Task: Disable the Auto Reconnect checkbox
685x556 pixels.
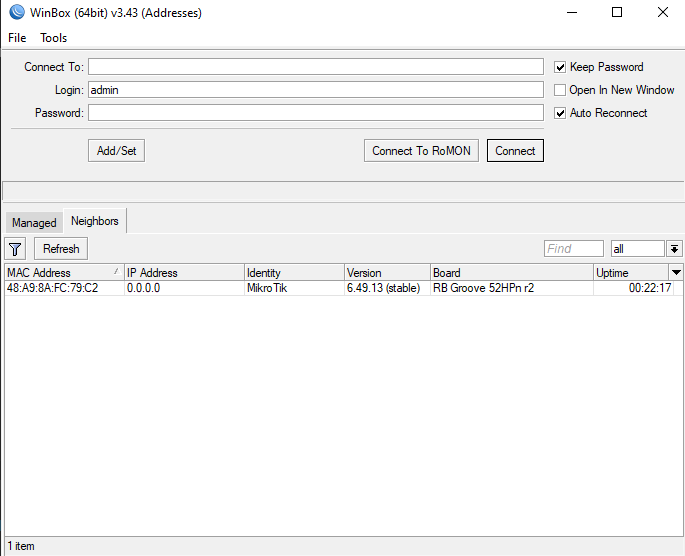Action: 561,113
